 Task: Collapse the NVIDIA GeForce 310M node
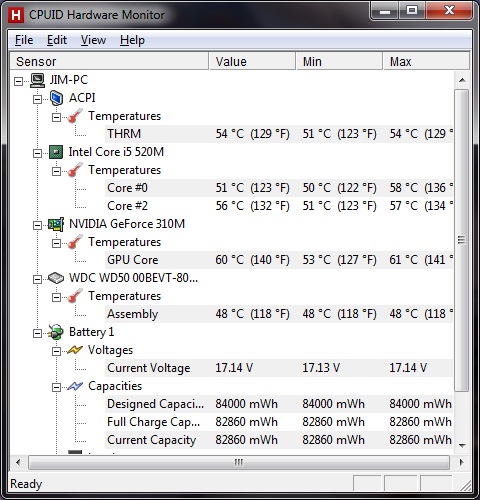coord(38,225)
